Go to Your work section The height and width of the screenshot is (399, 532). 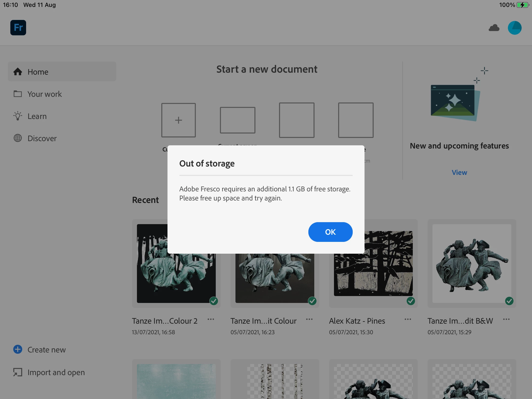45,94
